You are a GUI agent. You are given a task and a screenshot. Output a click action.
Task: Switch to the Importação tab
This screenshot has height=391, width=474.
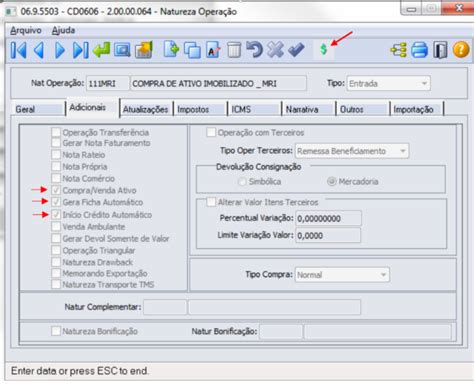[417, 109]
